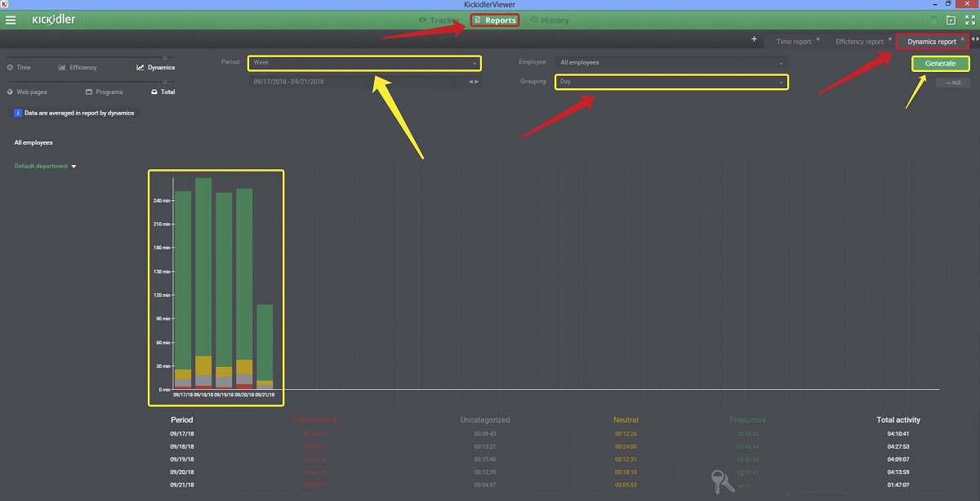
Task: Click the report type slider handle
Action: click(x=166, y=57)
